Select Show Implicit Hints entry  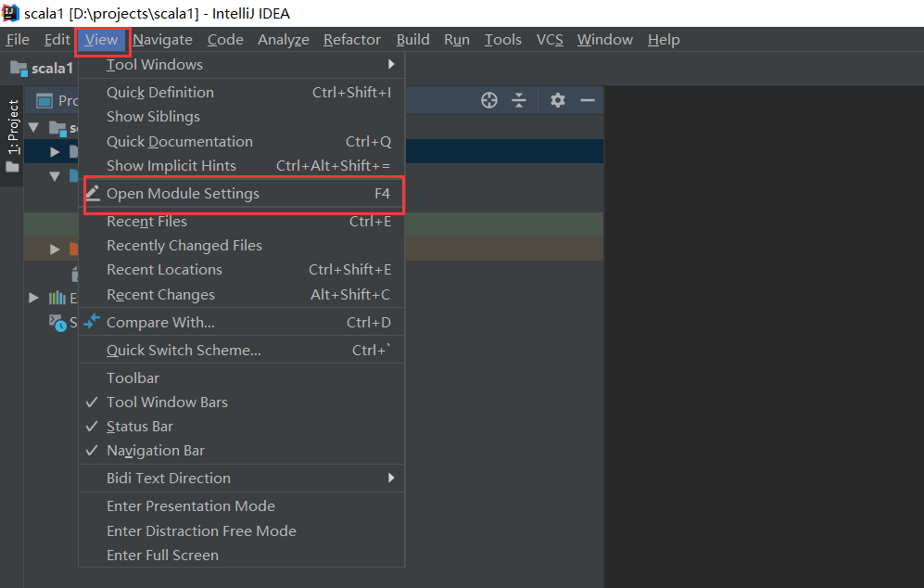tap(242, 166)
